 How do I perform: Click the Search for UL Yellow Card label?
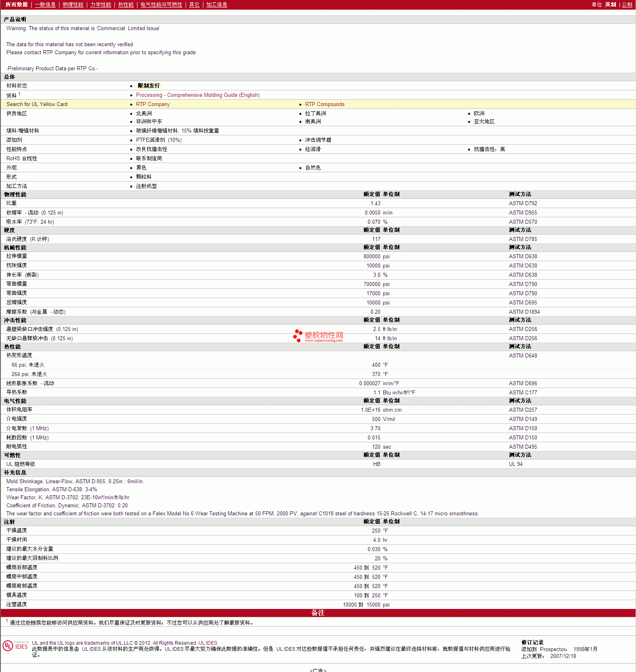(37, 104)
